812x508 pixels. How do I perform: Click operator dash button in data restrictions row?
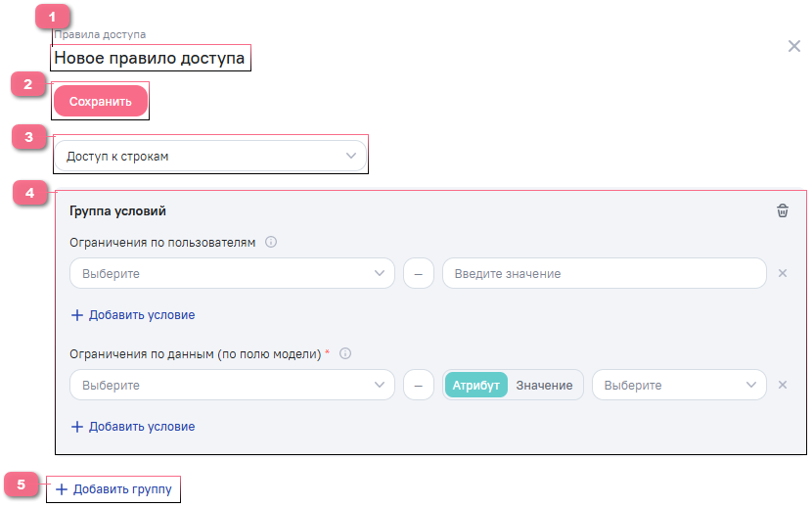coord(418,386)
